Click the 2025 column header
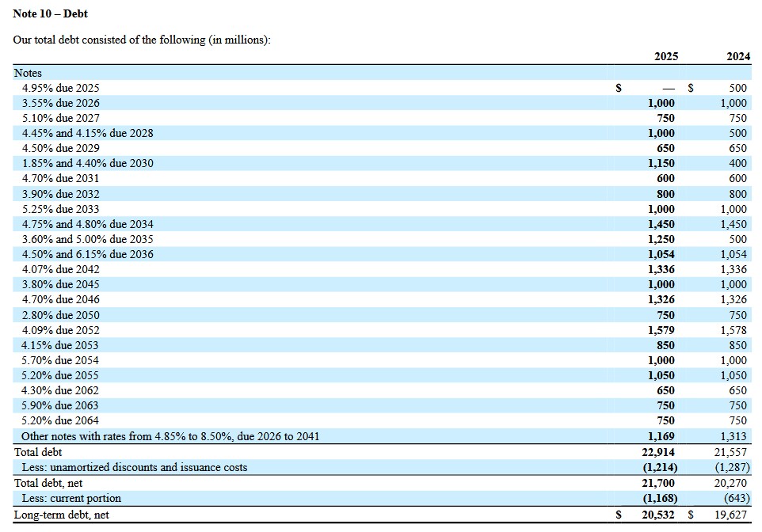The width and height of the screenshot is (762, 532). 665,56
